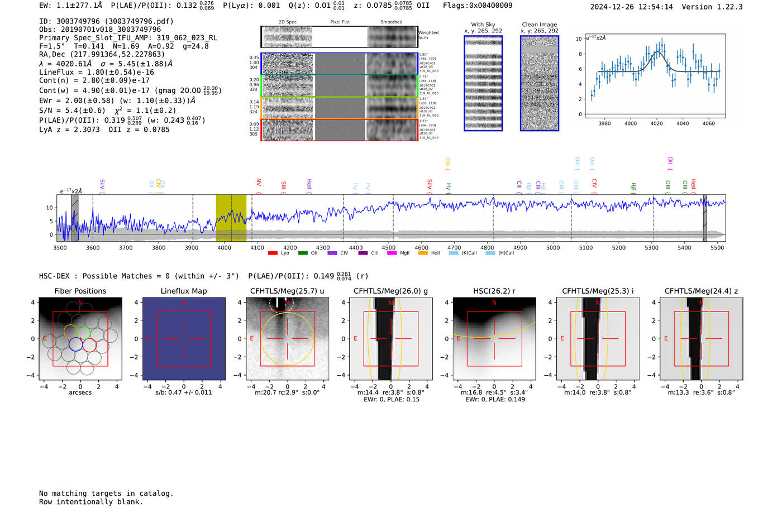Click the EWr: 0, PLAE: 0.15 caption

click(x=391, y=399)
